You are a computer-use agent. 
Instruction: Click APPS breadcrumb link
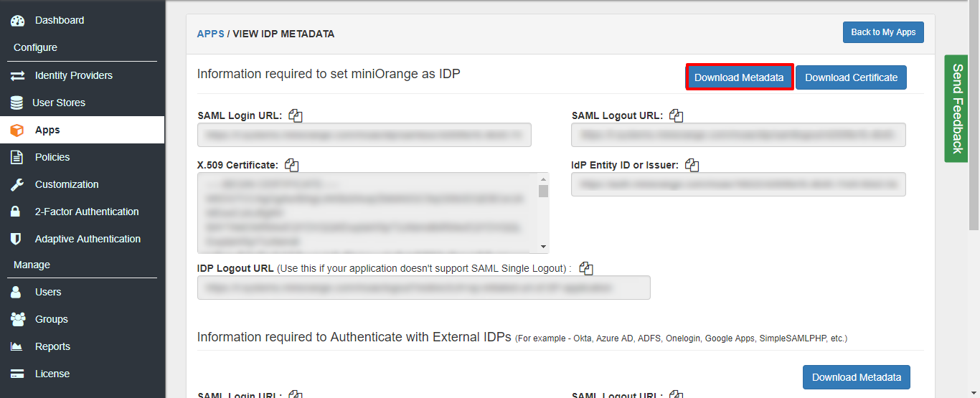[211, 34]
